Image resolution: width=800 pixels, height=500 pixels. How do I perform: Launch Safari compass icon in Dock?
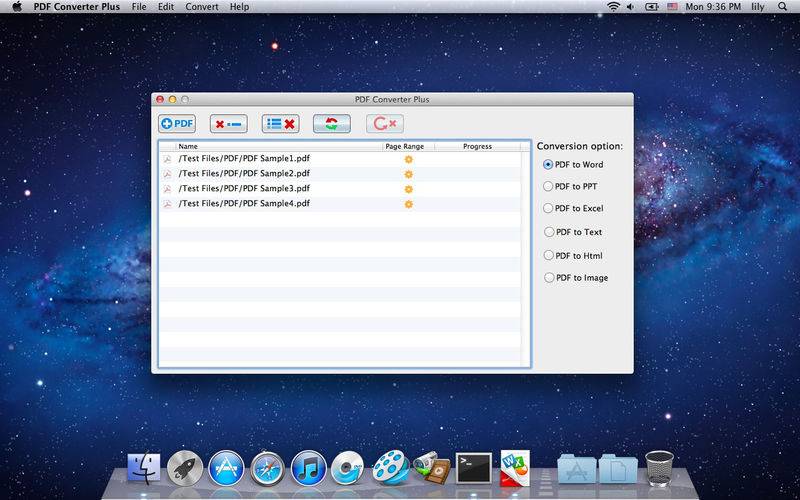click(267, 468)
